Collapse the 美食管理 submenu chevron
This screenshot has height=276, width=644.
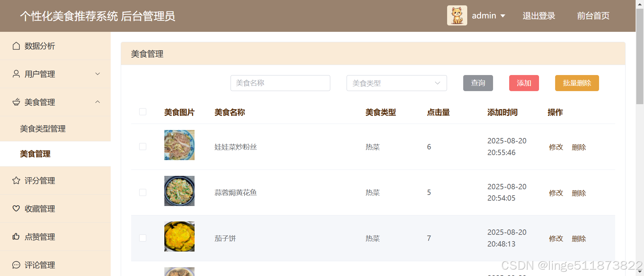[x=98, y=102]
